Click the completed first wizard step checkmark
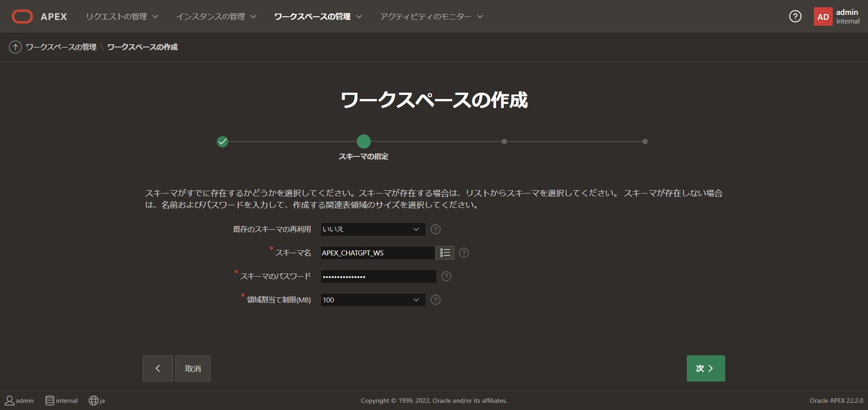Image resolution: width=868 pixels, height=410 pixels. 223,141
